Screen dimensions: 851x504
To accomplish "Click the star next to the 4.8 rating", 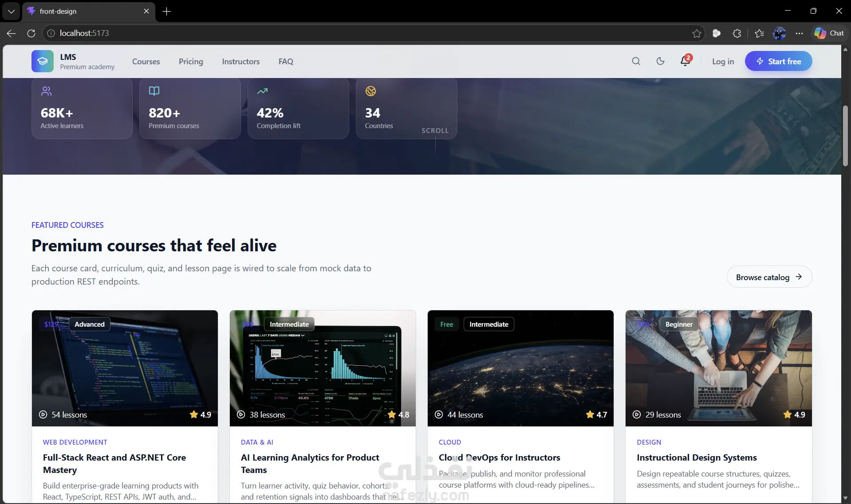I will tap(392, 414).
